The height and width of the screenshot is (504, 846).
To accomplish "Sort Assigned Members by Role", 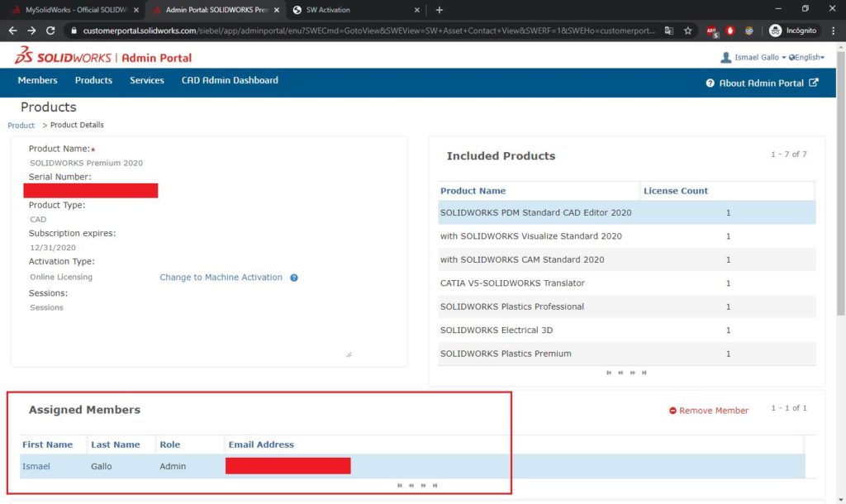I will (x=170, y=445).
